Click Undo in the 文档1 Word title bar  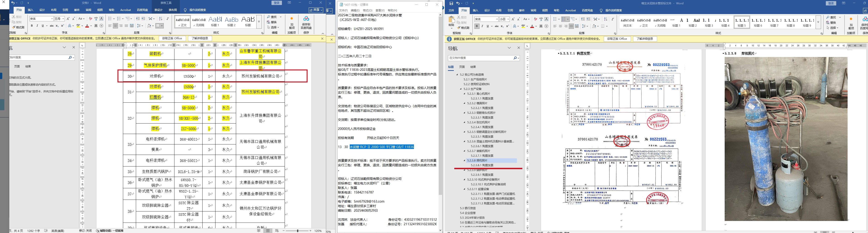coord(13,3)
